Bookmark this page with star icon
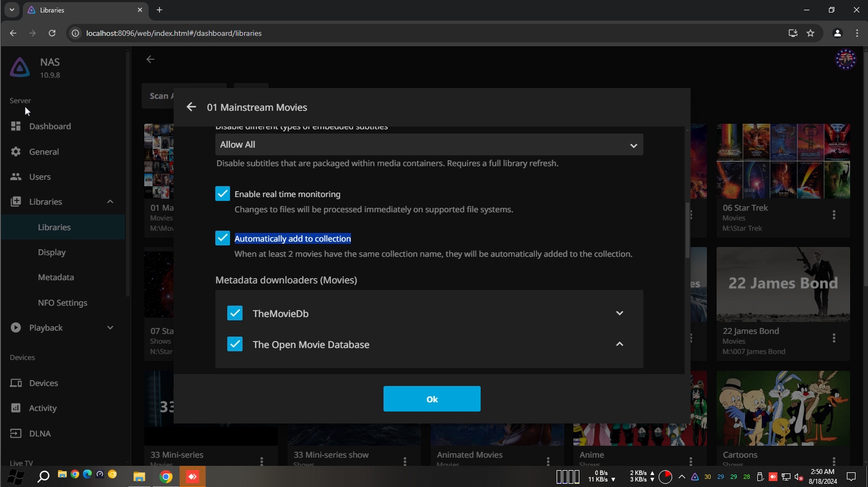This screenshot has height=487, width=868. point(810,33)
